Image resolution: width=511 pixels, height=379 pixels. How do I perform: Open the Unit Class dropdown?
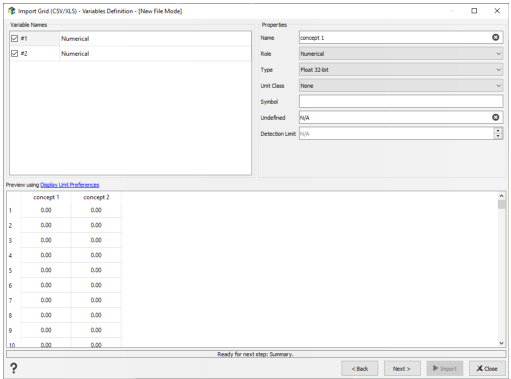tap(401, 86)
